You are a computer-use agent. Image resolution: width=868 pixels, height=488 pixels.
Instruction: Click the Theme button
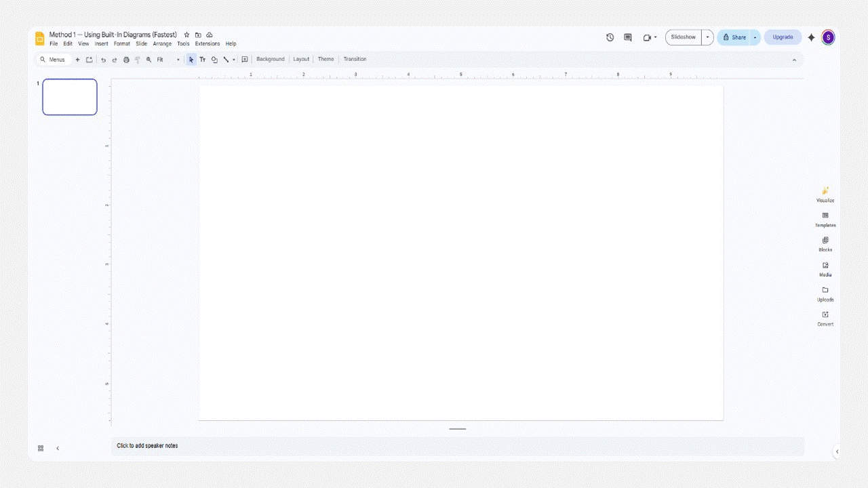click(x=326, y=60)
